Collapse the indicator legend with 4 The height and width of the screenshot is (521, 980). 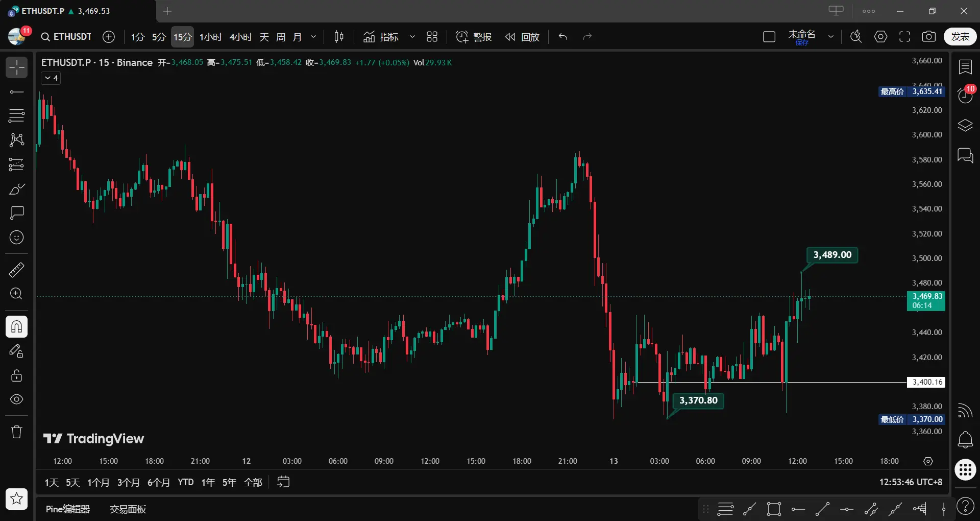pyautogui.click(x=51, y=78)
